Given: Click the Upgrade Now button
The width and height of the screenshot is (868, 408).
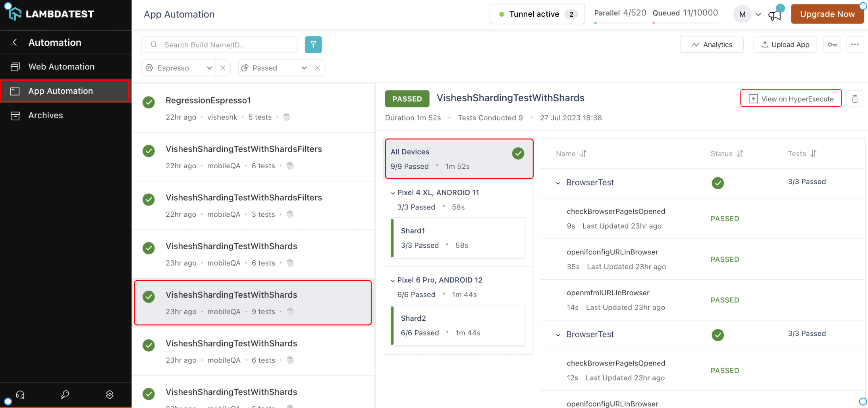Looking at the screenshot, I should point(827,14).
